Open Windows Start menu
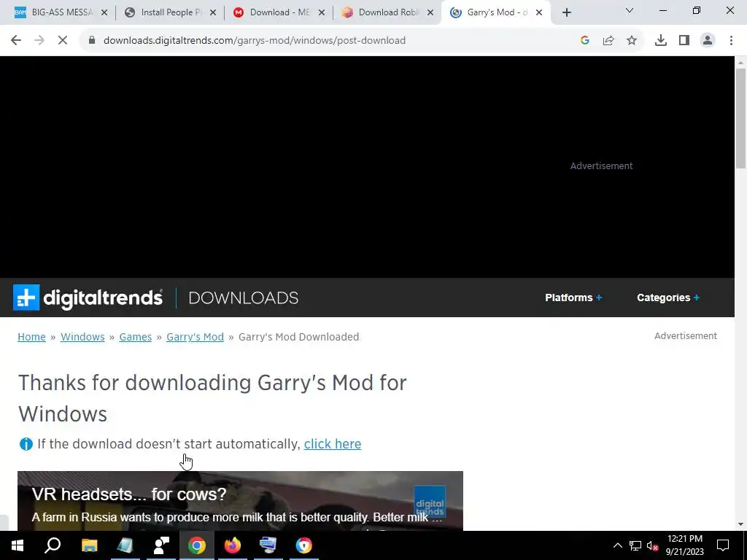747x560 pixels. click(x=18, y=545)
